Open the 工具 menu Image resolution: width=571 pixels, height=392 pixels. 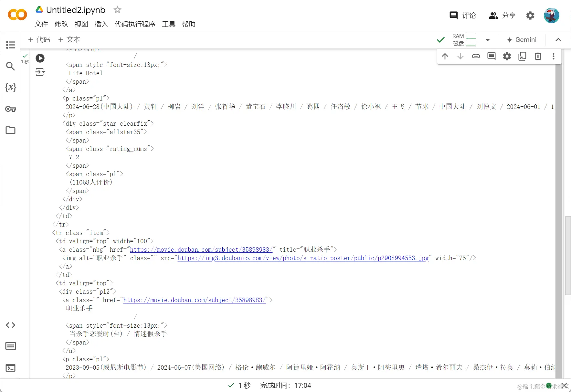pyautogui.click(x=169, y=24)
